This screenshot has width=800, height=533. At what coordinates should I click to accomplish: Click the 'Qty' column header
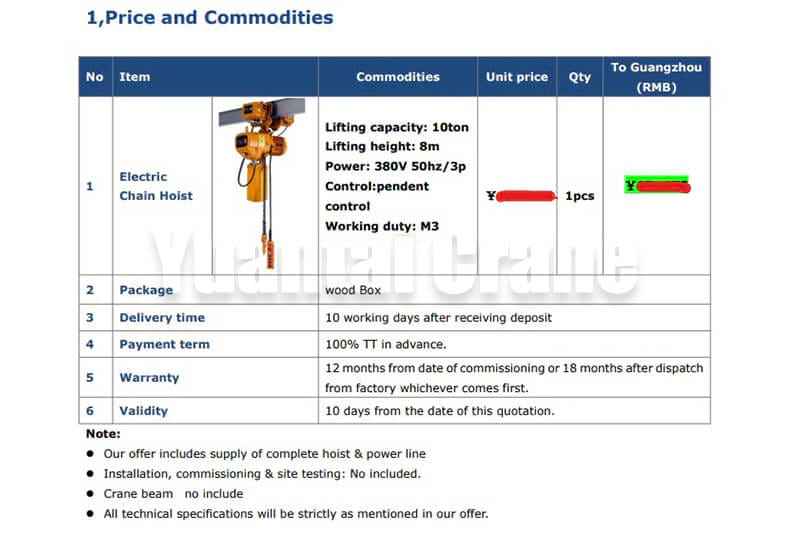(580, 77)
